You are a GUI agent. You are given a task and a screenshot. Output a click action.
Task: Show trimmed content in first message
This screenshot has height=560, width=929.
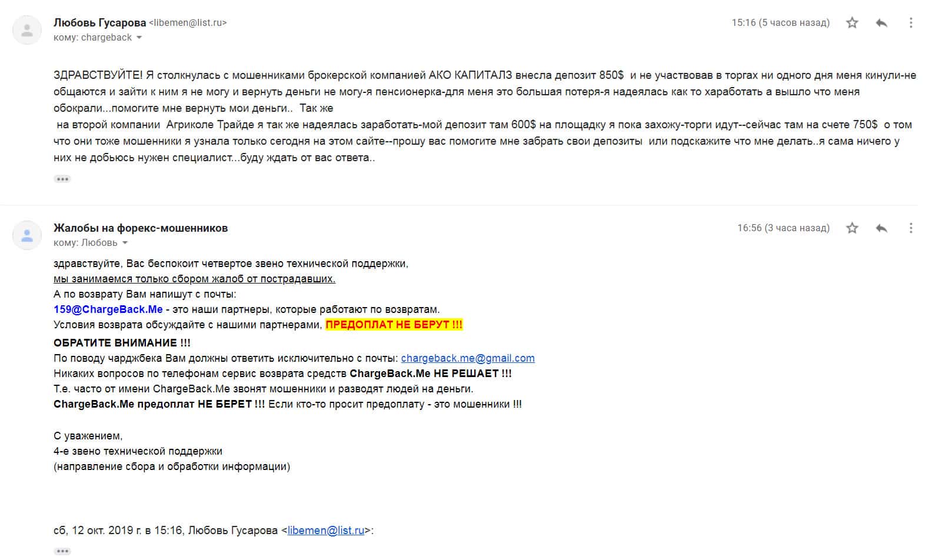(62, 179)
